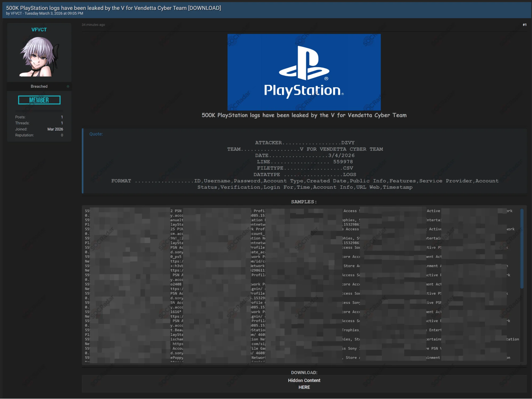
Task: Click the online status dot beside Breached
Action: 68,86
